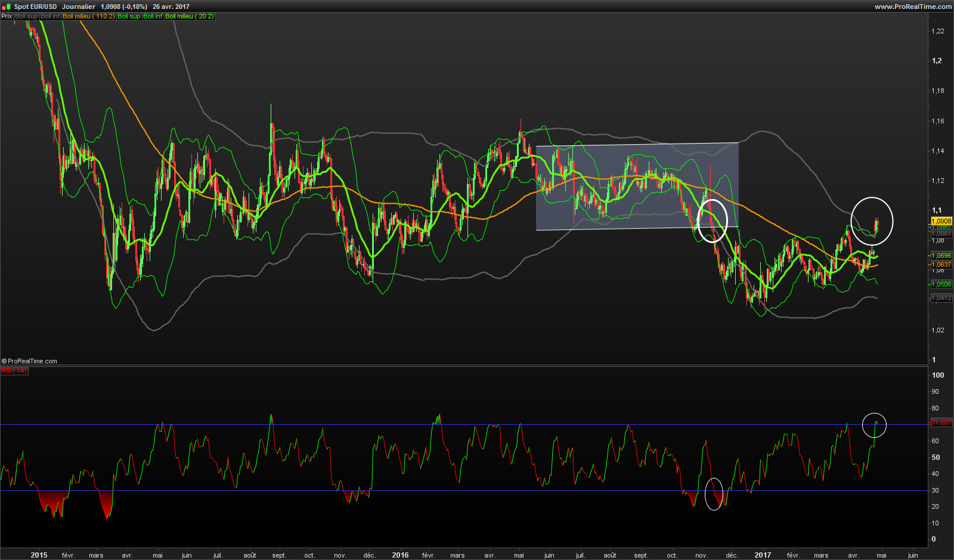The image size is (954, 560).
Task: Open the orange Boll milieu (110 2) label
Action: pos(89,16)
